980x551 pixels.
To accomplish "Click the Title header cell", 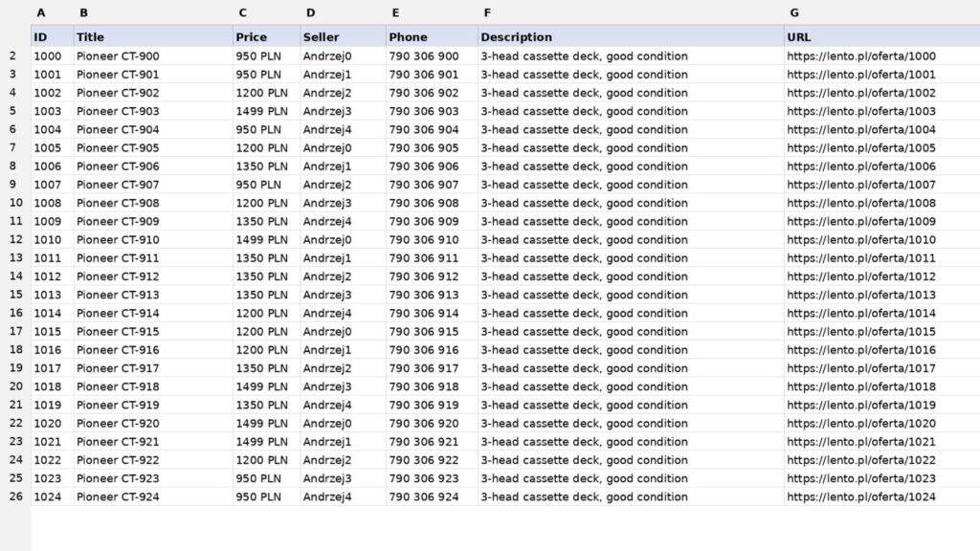I will point(153,37).
